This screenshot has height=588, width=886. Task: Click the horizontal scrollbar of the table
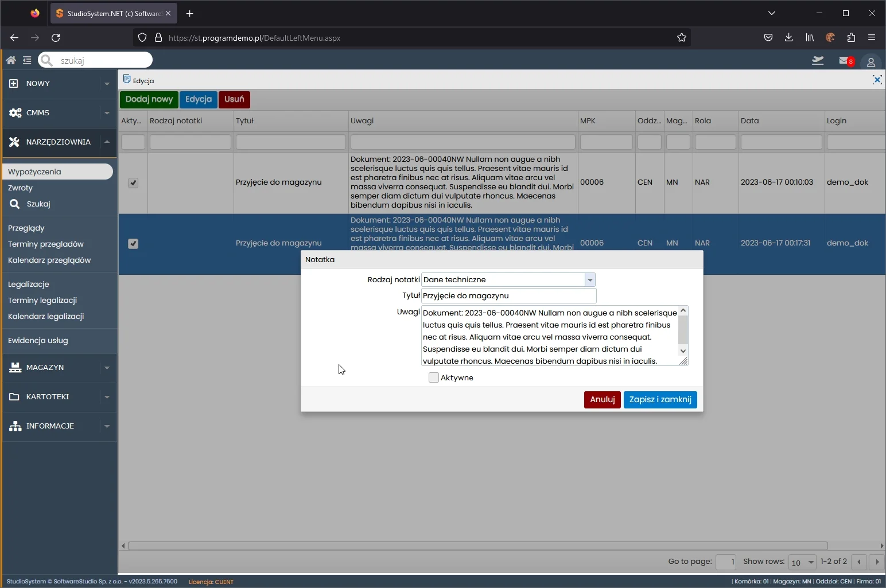(477, 546)
